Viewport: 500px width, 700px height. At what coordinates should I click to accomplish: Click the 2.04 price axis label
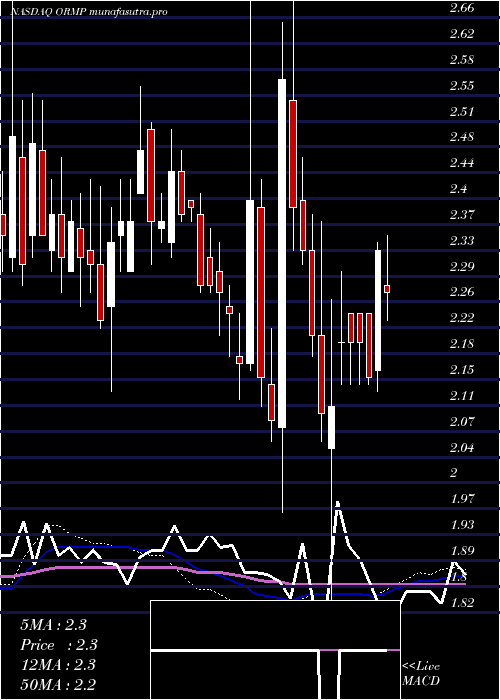point(462,447)
